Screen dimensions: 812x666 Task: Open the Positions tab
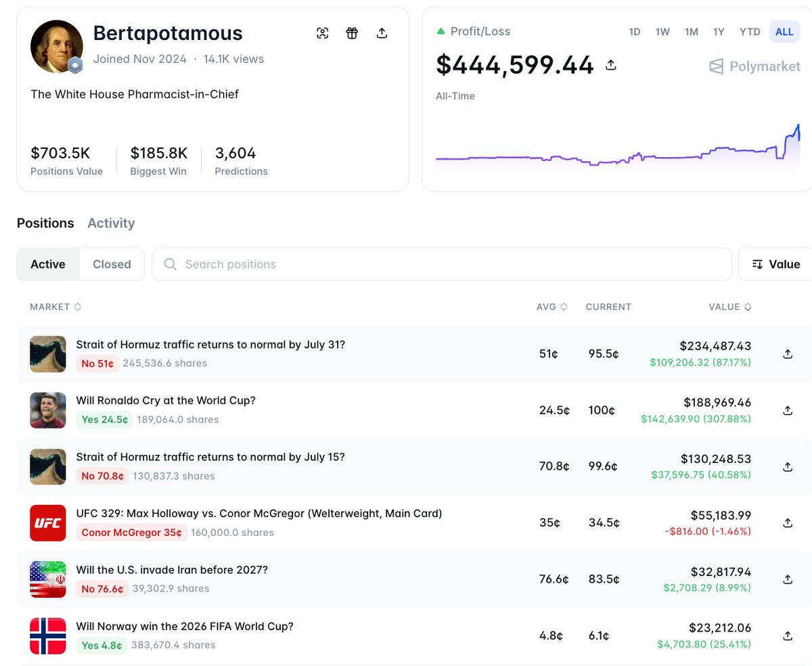point(45,223)
